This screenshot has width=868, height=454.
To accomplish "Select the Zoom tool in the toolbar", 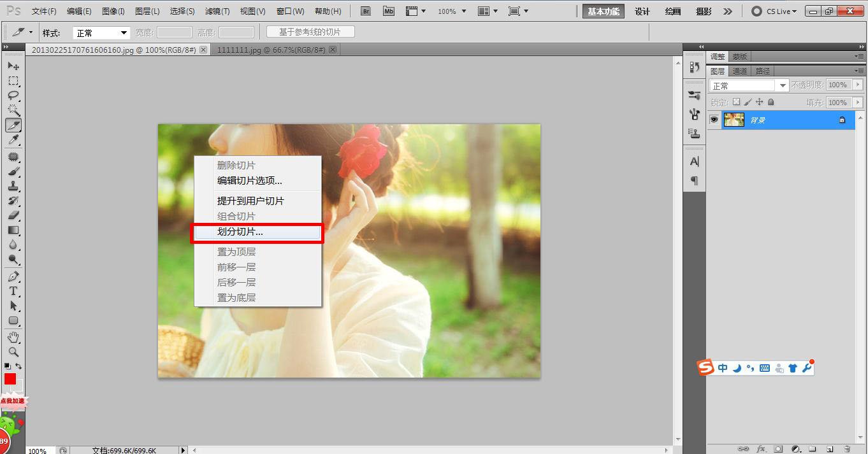I will tap(13, 351).
